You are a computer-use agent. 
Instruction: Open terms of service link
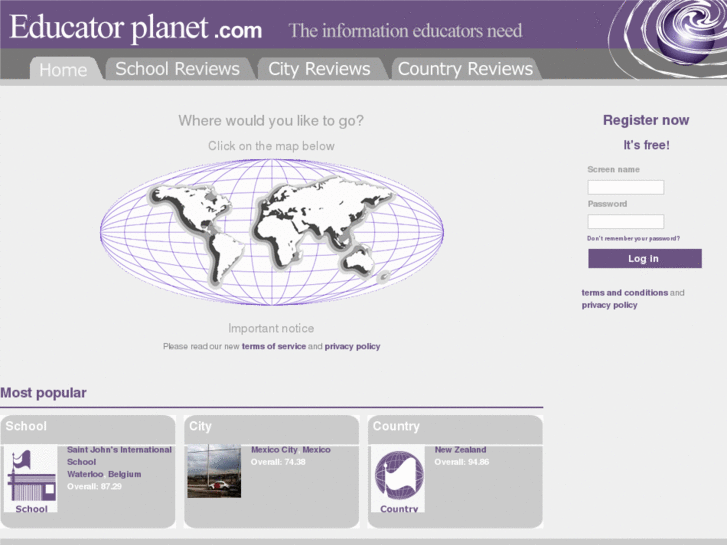click(x=274, y=346)
